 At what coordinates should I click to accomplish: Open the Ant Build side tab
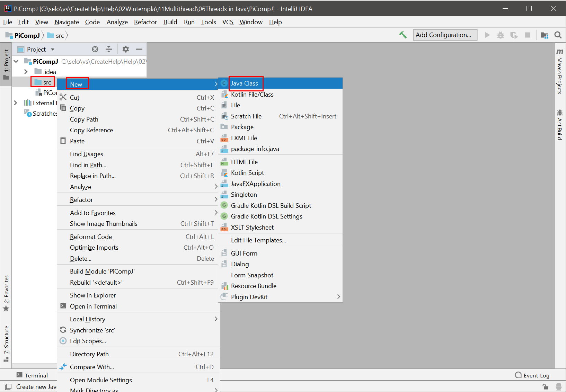(560, 125)
